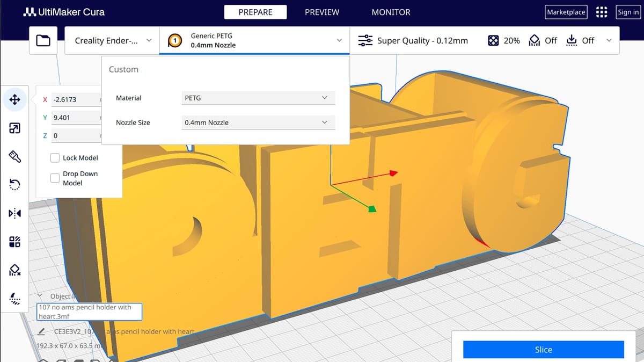Open file via folder icon
This screenshot has height=362, width=644.
[x=42, y=40]
